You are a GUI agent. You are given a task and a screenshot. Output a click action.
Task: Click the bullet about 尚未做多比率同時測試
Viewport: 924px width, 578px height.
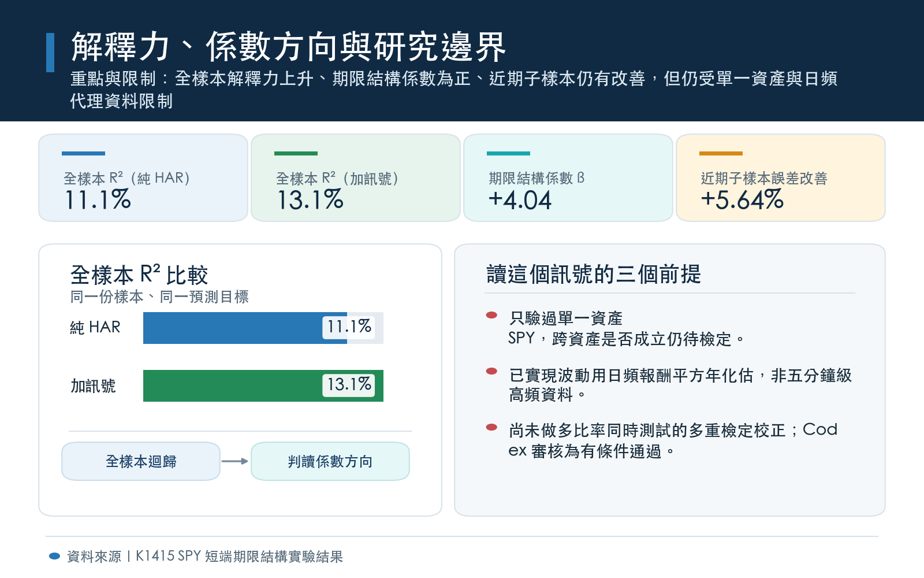coord(673,440)
